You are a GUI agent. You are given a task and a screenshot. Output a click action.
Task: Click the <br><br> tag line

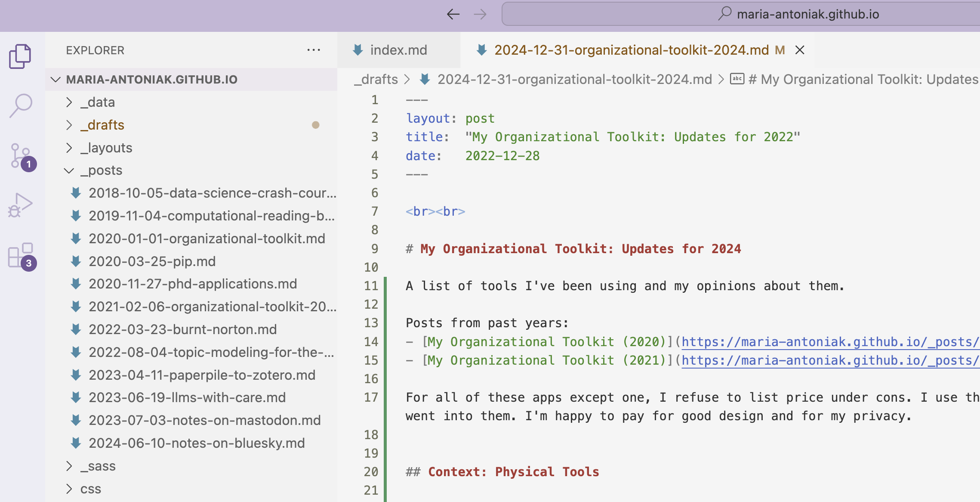click(435, 211)
